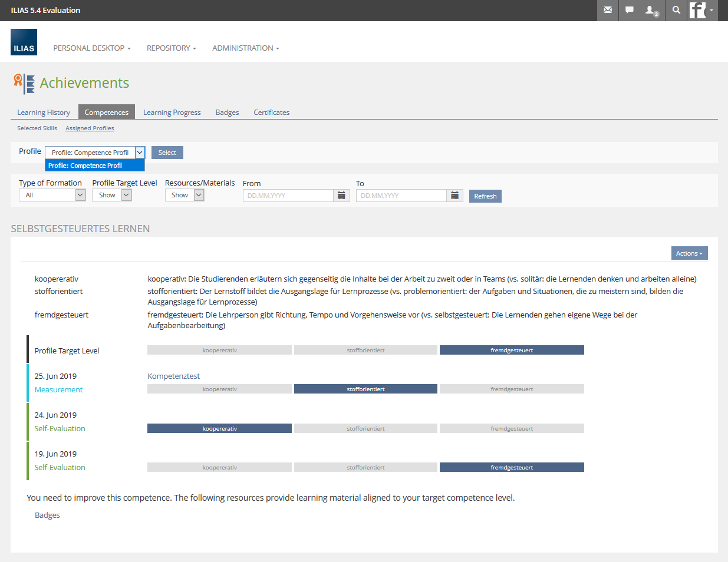Screen dimensions: 728x562
Task: Open the Kompetenztest link
Action: coord(173,376)
